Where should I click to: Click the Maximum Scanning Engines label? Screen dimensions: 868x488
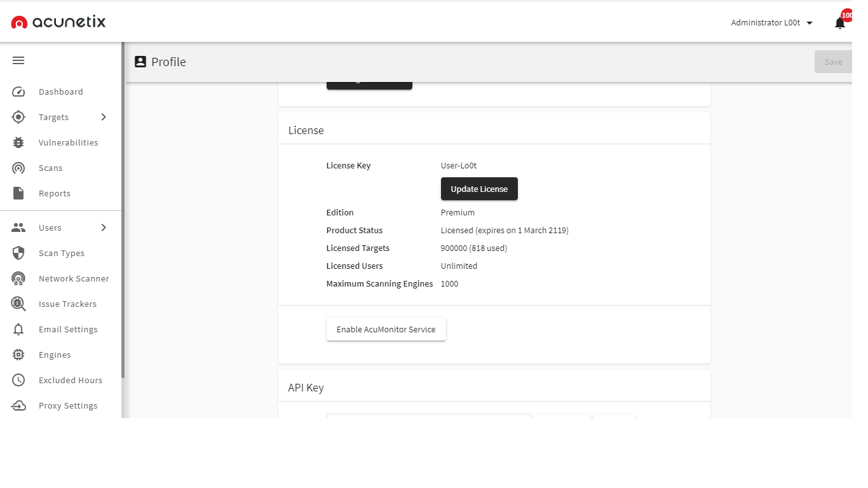[x=380, y=283]
